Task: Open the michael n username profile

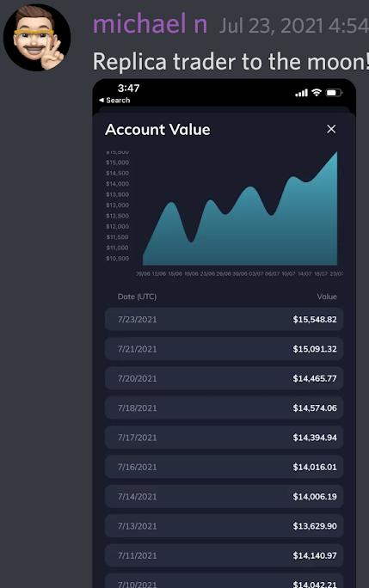Action: pos(151,24)
